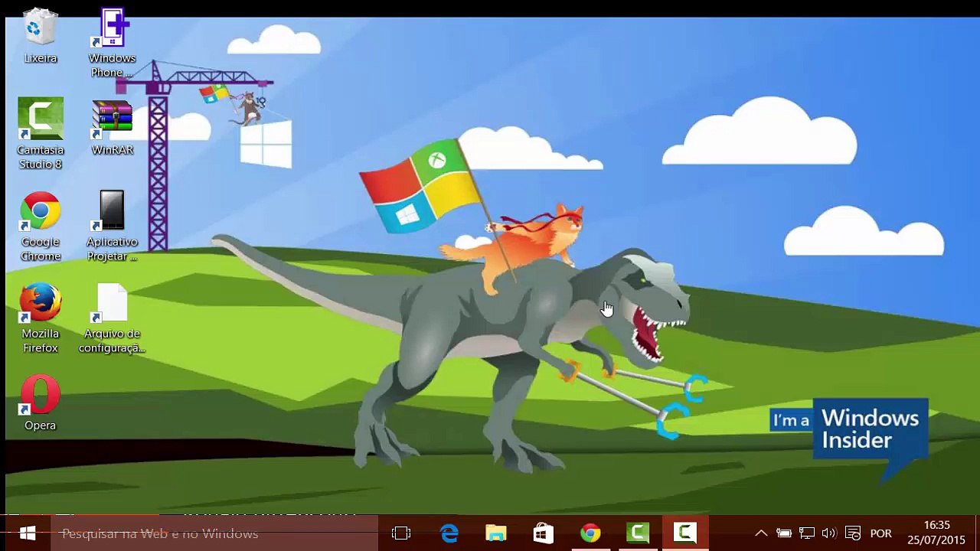Click the POR input language indicator

click(x=880, y=533)
